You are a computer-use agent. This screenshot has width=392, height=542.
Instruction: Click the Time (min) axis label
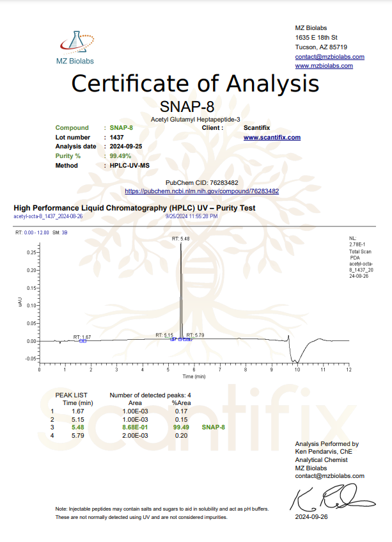194,376
